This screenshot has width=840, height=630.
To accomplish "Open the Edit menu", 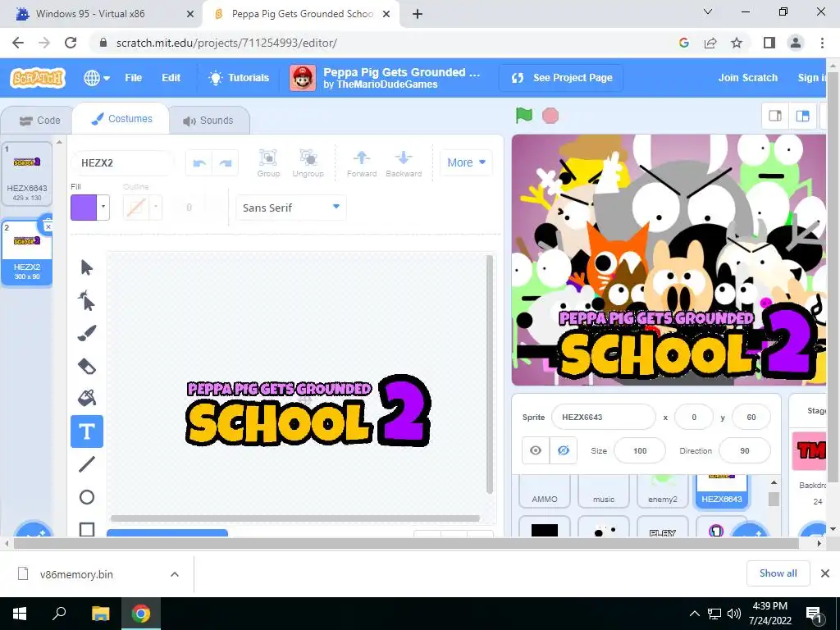I will 171,78.
